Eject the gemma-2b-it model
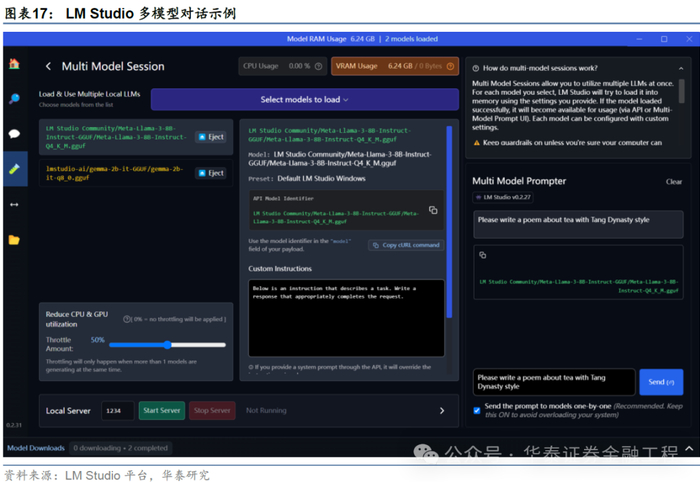The width and height of the screenshot is (700, 482). (x=211, y=173)
